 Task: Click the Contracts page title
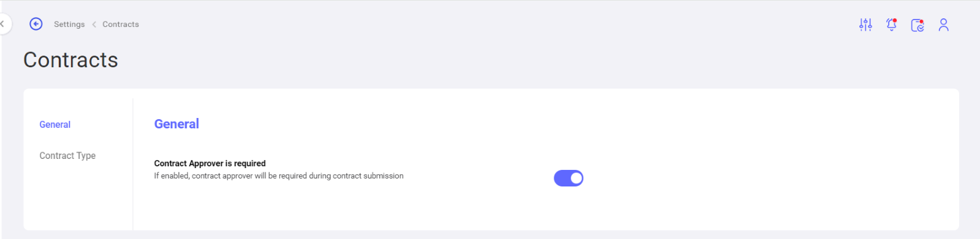[x=70, y=60]
